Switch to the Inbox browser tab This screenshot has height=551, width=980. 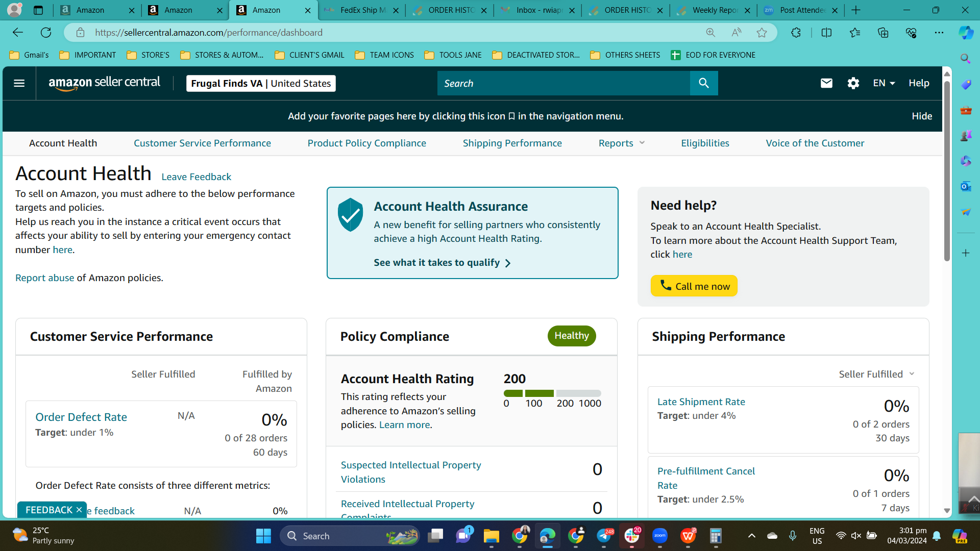537,10
